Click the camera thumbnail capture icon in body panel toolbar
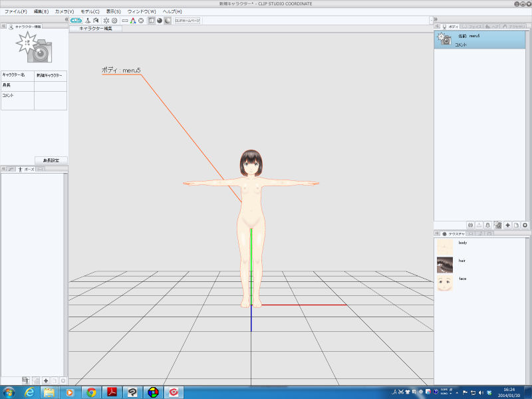The width and height of the screenshot is (532, 399). pyautogui.click(x=497, y=225)
